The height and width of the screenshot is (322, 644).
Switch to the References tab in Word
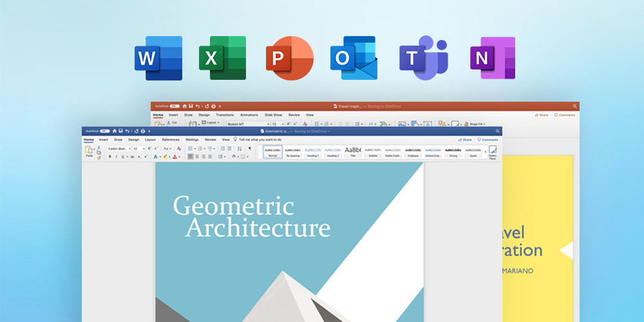point(171,139)
